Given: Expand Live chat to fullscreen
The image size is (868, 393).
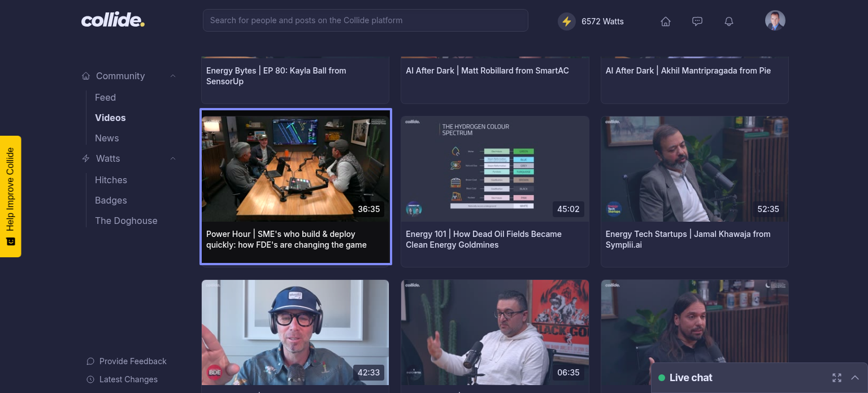Looking at the screenshot, I should [x=837, y=378].
